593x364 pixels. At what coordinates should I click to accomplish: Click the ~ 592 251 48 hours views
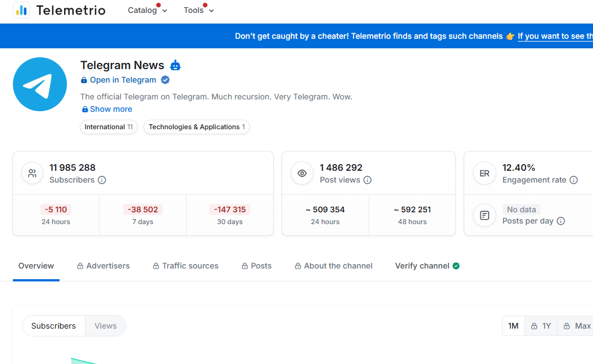coord(412,210)
